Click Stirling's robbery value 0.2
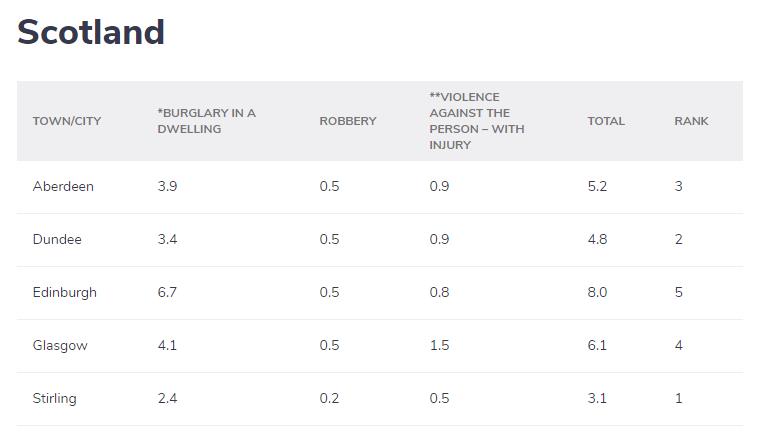Viewport: 759px width, 440px height. tap(329, 399)
